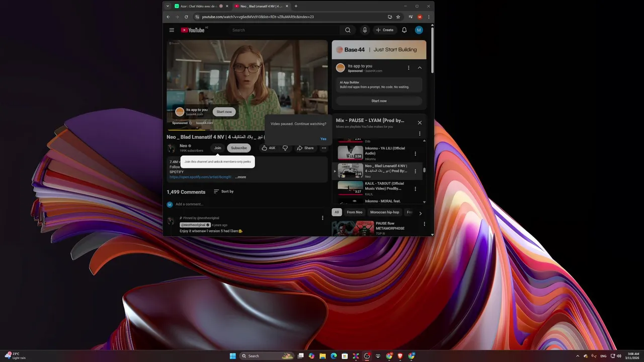This screenshot has height=362, width=644.
Task: Open sponsored ad options menu
Action: click(409, 68)
